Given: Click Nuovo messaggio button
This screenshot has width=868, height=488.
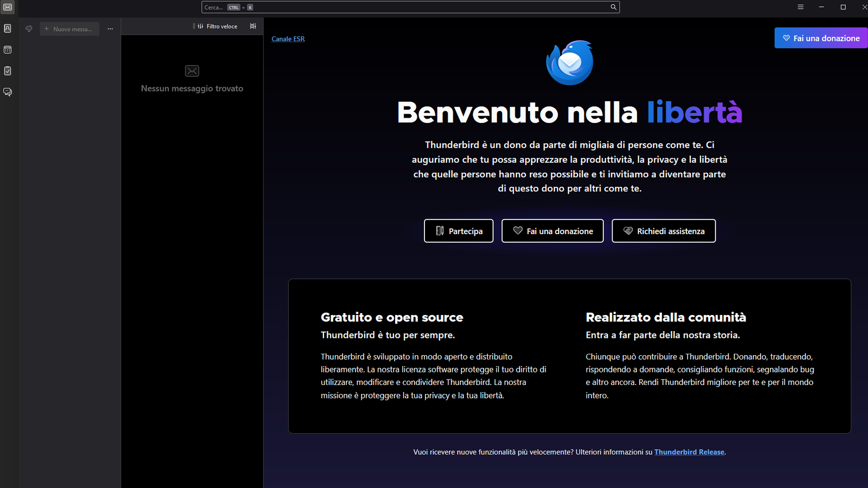Looking at the screenshot, I should 70,29.
